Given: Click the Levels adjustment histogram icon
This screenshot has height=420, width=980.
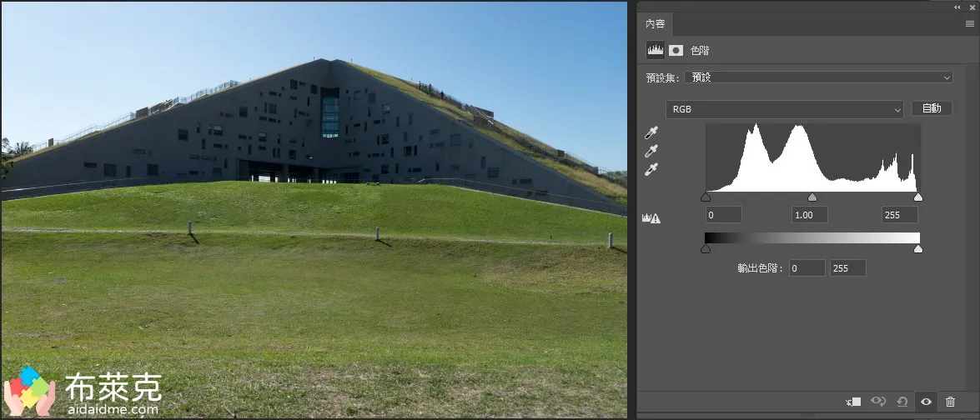Looking at the screenshot, I should point(656,50).
